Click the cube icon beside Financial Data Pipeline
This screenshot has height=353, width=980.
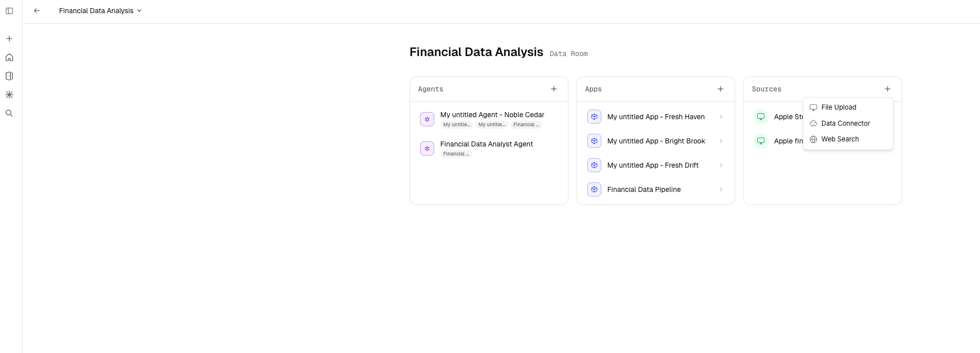point(594,189)
